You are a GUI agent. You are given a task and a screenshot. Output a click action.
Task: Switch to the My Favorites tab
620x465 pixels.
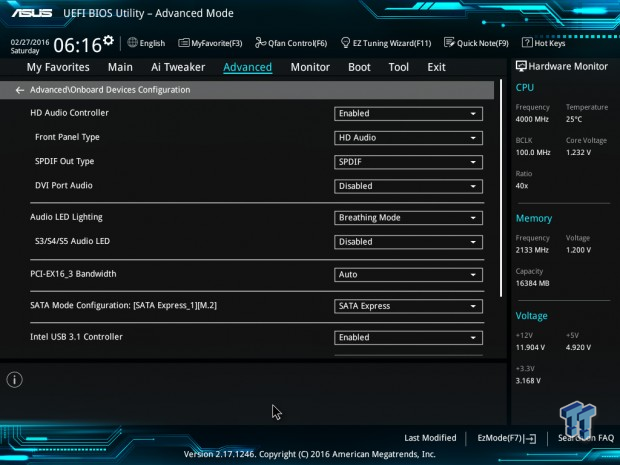(58, 67)
